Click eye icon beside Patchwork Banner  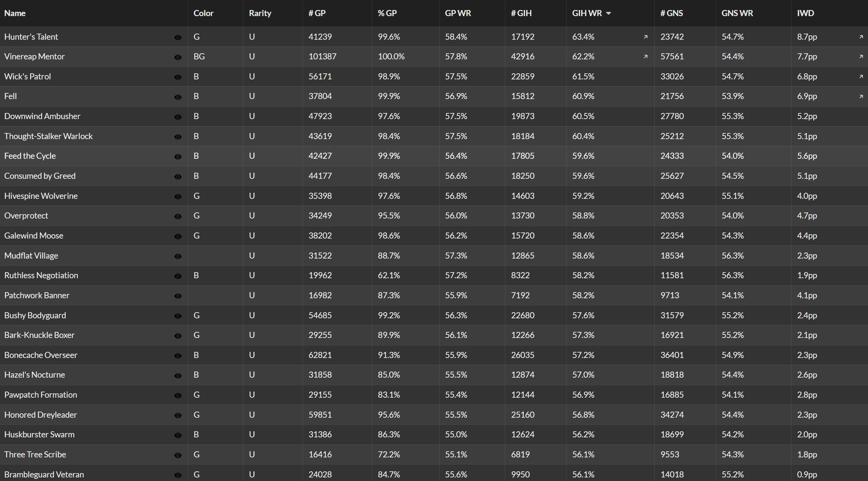click(178, 296)
